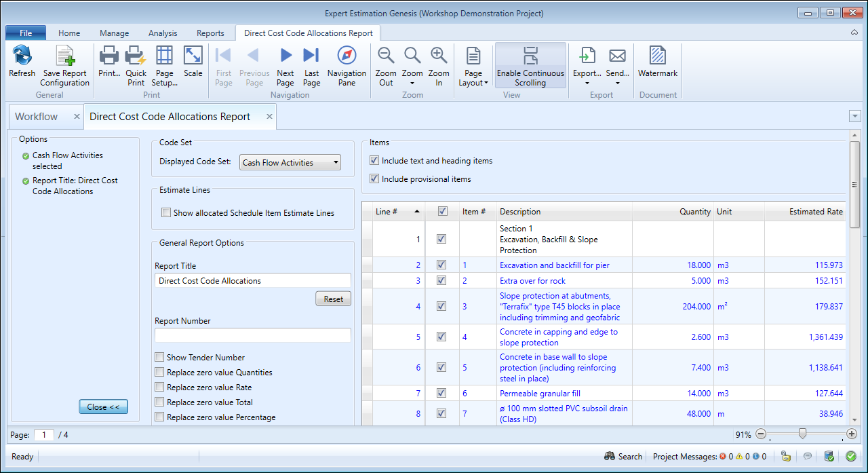Select the Workflow document tab
This screenshot has height=473, width=868.
[37, 117]
